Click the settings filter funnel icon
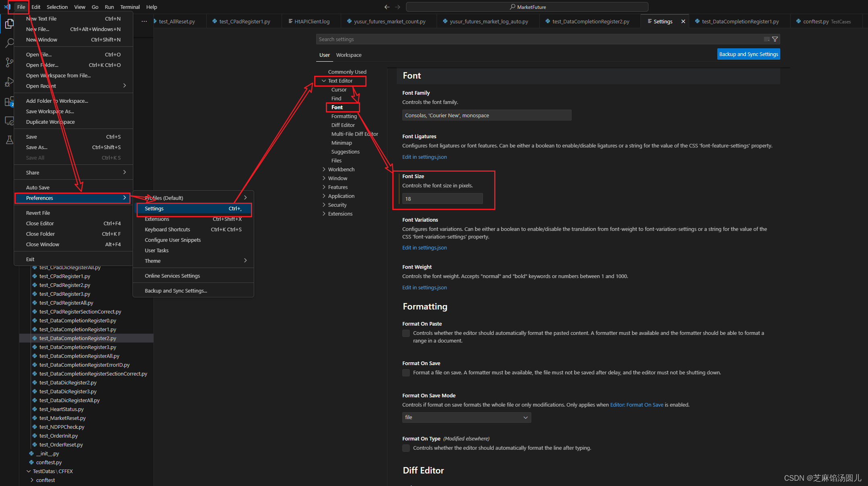 point(775,39)
